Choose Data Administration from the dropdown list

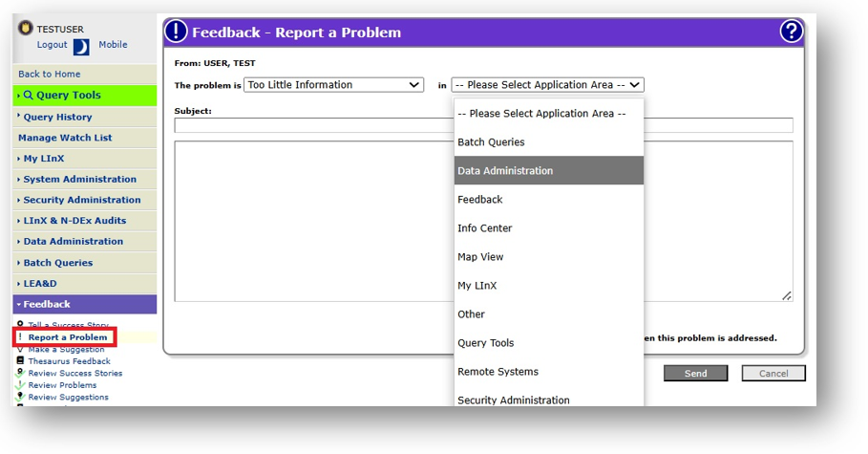[549, 171]
